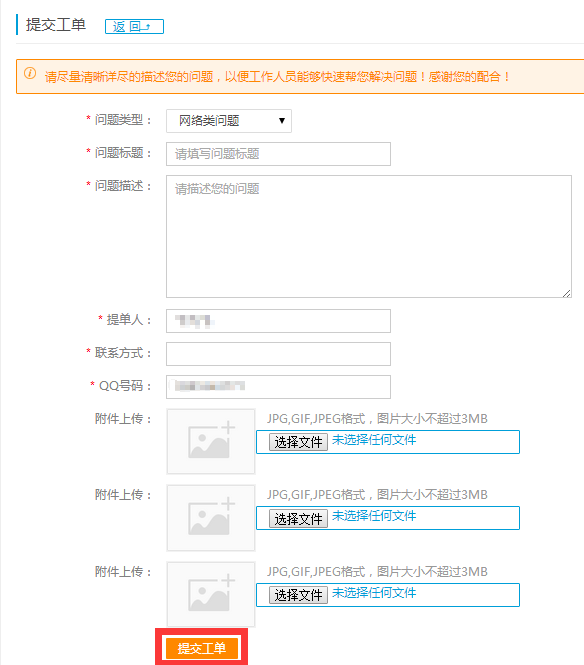The height and width of the screenshot is (665, 584).
Task: Submit the form with 提交工单 button
Action: [x=201, y=648]
